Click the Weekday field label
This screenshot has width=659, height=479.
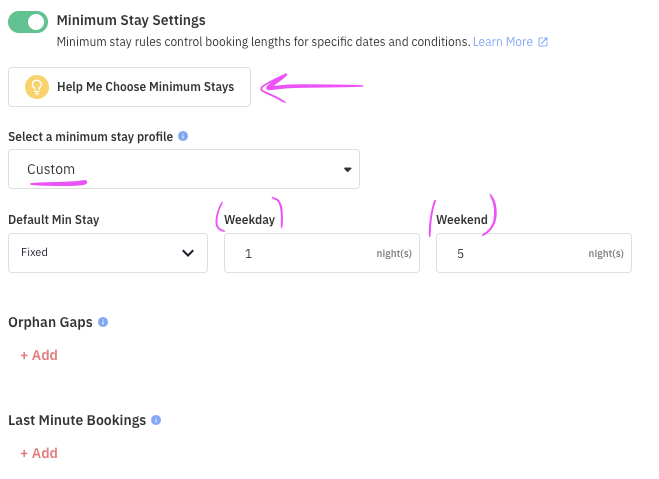click(x=249, y=219)
